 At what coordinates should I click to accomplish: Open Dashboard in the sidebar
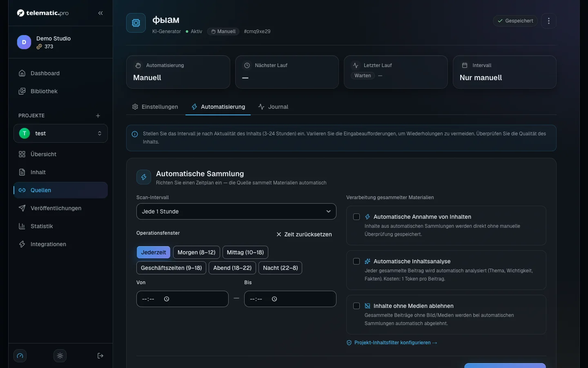coord(60,73)
